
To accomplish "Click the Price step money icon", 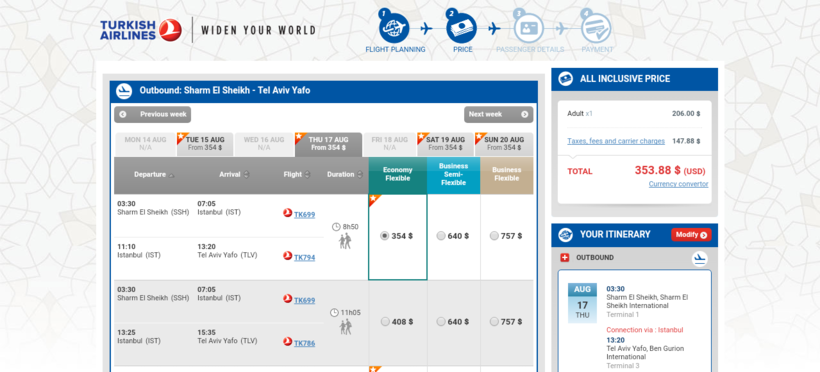I will tap(462, 28).
